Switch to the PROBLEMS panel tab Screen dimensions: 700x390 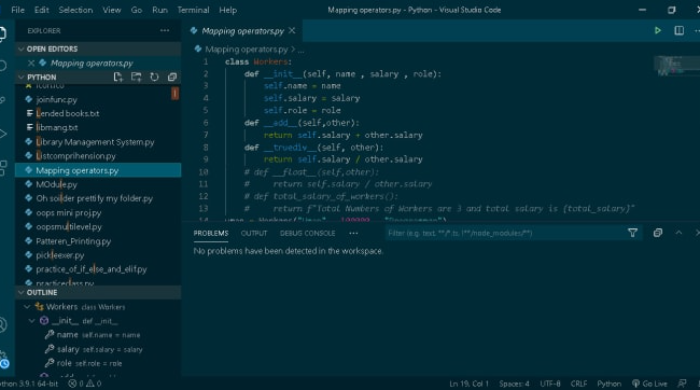point(211,233)
